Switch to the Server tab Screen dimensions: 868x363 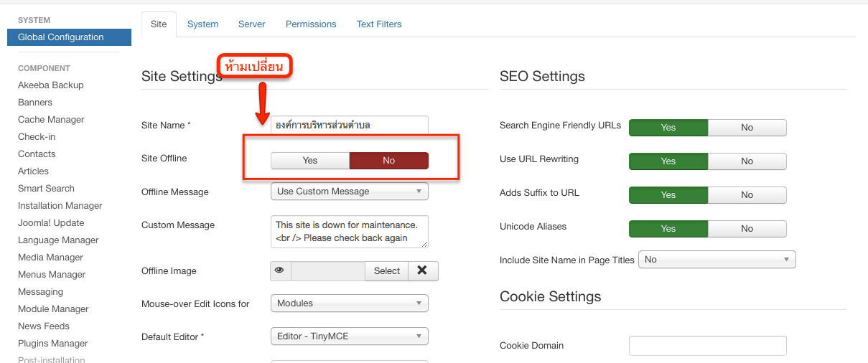[252, 24]
